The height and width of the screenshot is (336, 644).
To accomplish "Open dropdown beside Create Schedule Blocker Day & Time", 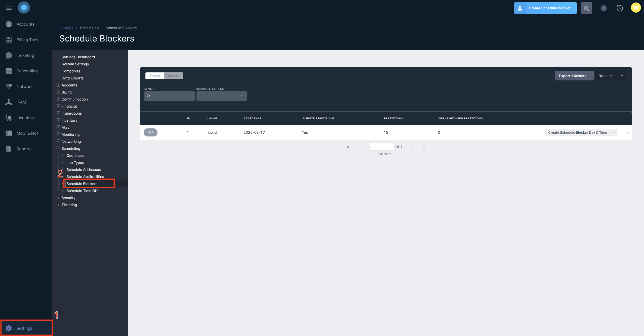I will pyautogui.click(x=614, y=133).
